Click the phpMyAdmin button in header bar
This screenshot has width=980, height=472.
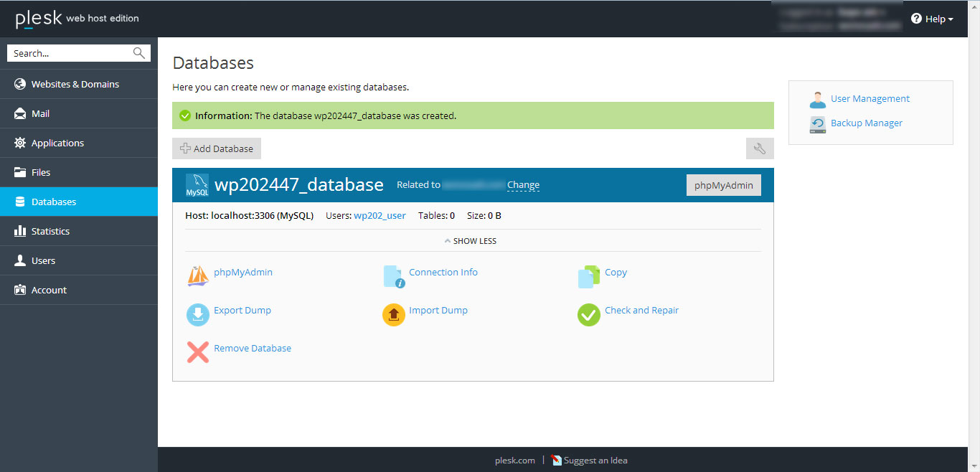click(x=724, y=185)
